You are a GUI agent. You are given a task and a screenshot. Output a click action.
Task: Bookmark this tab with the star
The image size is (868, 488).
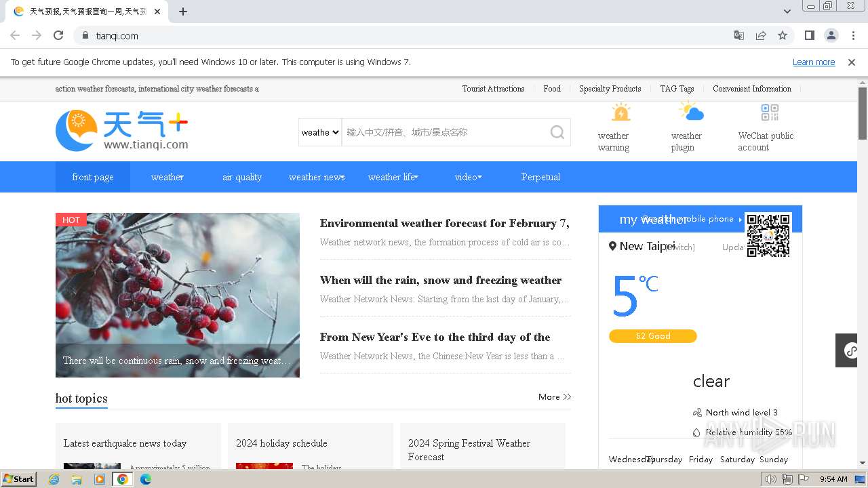pos(783,35)
